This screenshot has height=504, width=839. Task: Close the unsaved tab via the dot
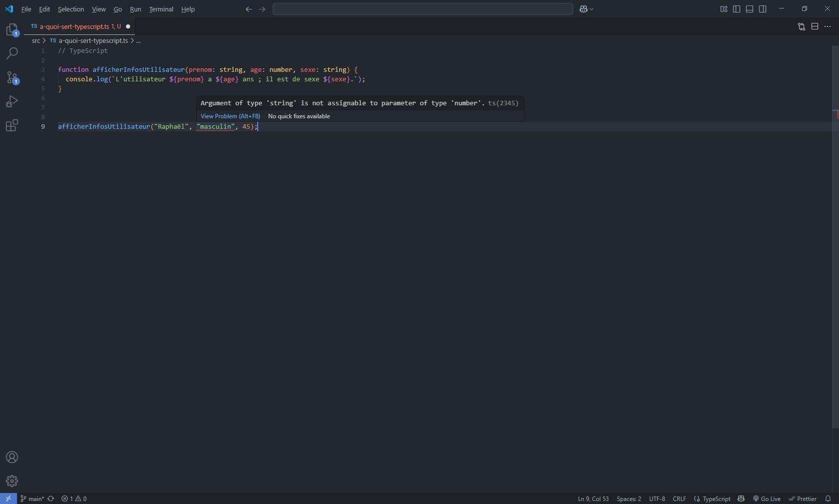(x=128, y=26)
